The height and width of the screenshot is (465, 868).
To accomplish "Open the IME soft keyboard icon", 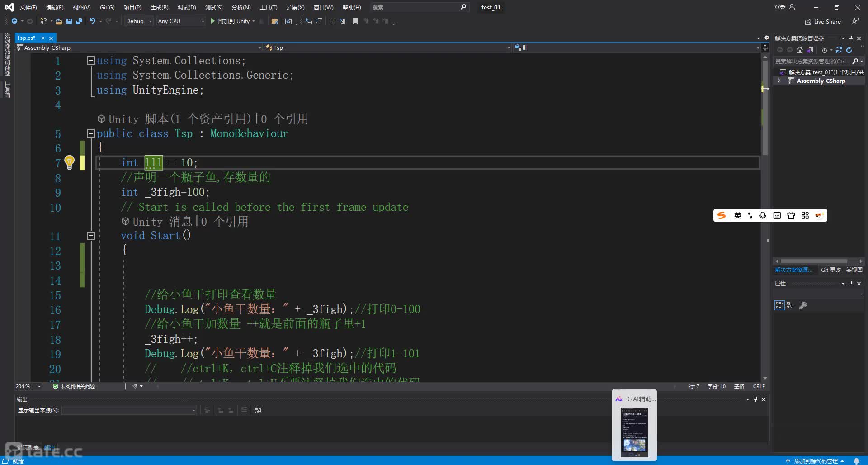I will (777, 215).
